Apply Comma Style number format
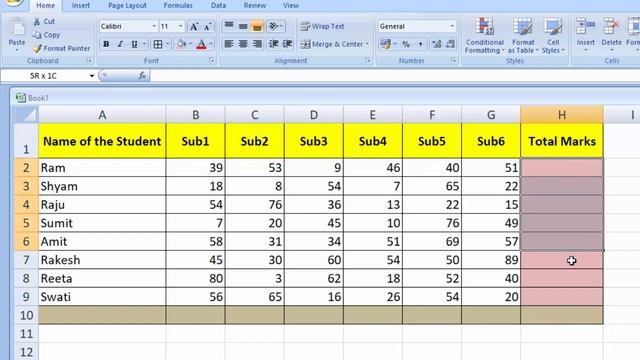This screenshot has width=640, height=360. pos(420,44)
